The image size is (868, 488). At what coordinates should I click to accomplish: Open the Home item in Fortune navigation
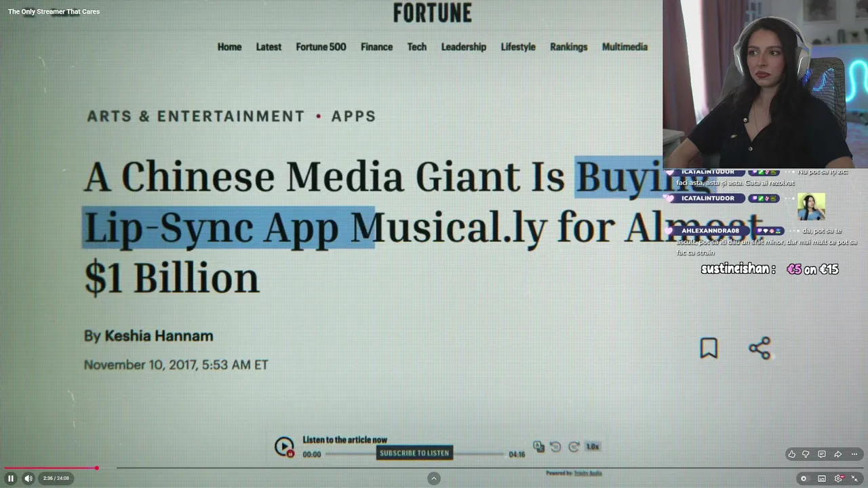tap(229, 47)
